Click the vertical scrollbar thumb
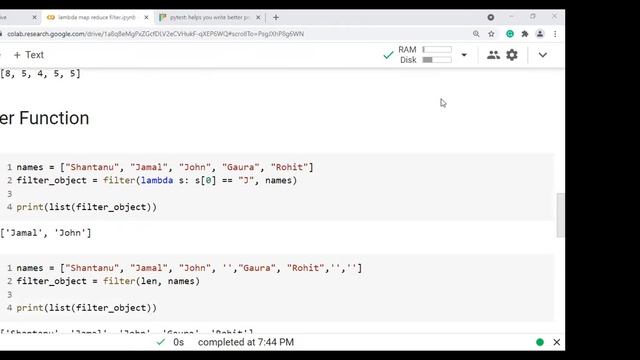This screenshot has width=640, height=360. [560, 215]
